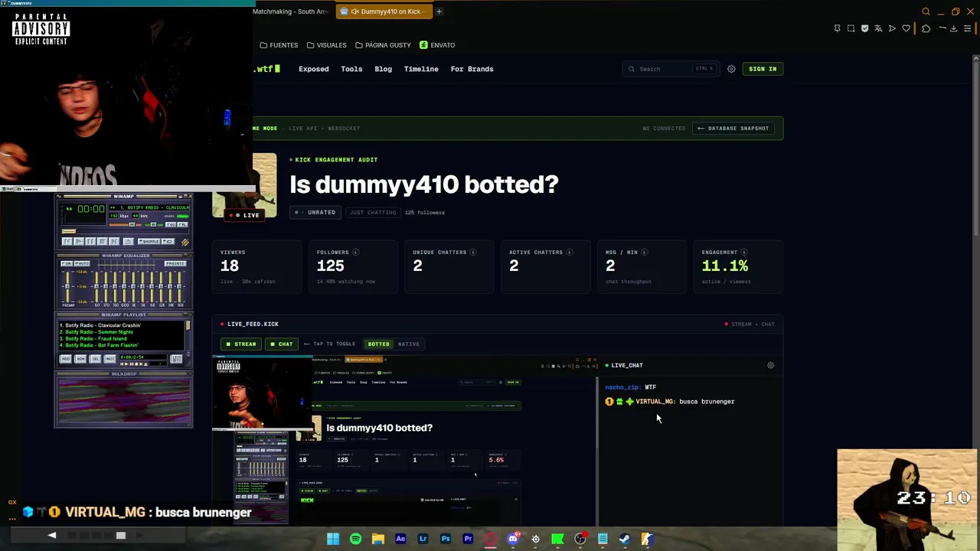Click the site Search field
980x551 pixels.
[x=671, y=69]
